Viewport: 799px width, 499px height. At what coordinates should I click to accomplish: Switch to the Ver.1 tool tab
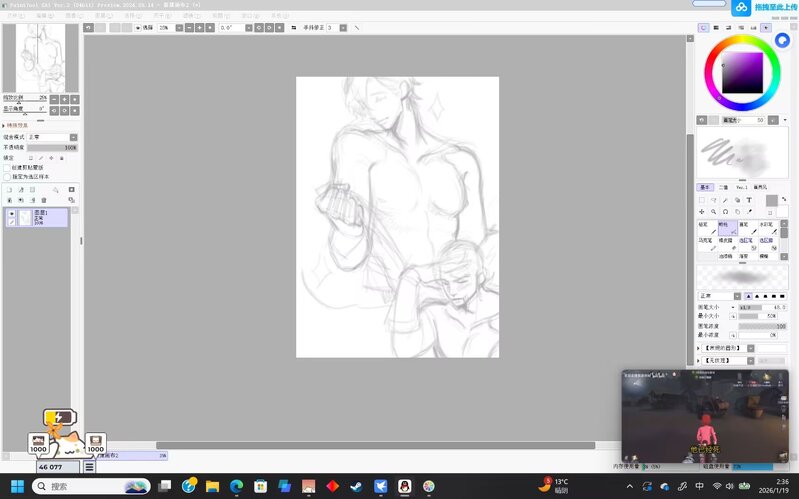click(741, 187)
